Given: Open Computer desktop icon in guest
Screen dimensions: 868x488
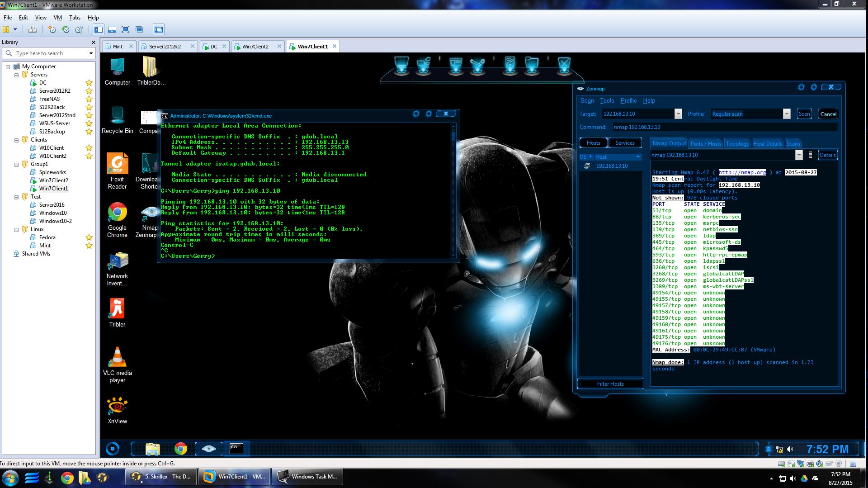Looking at the screenshot, I should coord(117,71).
